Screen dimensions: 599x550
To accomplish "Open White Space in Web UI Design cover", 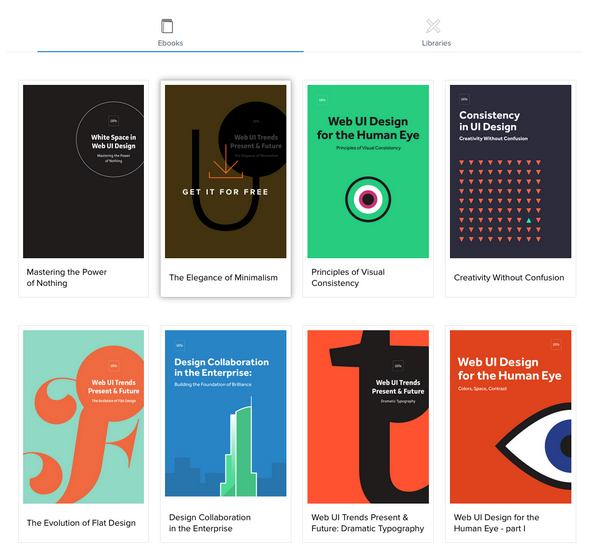I will pos(83,171).
